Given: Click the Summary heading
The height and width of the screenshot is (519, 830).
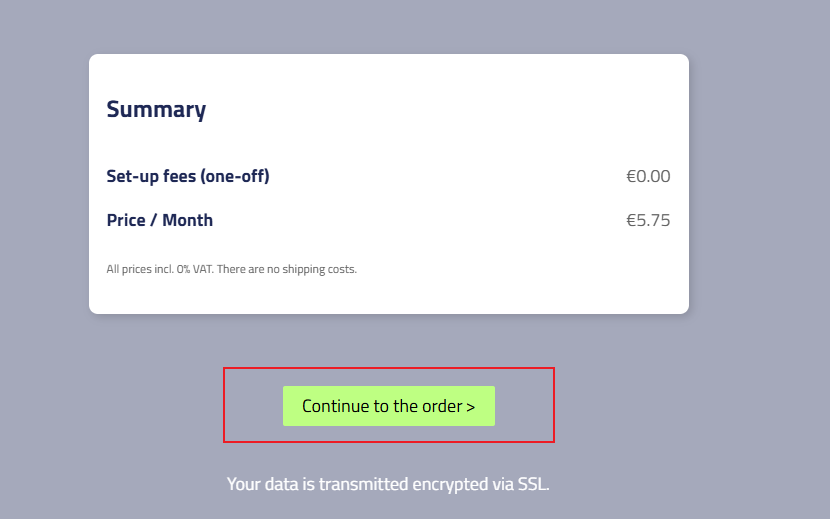Looking at the screenshot, I should [156, 109].
